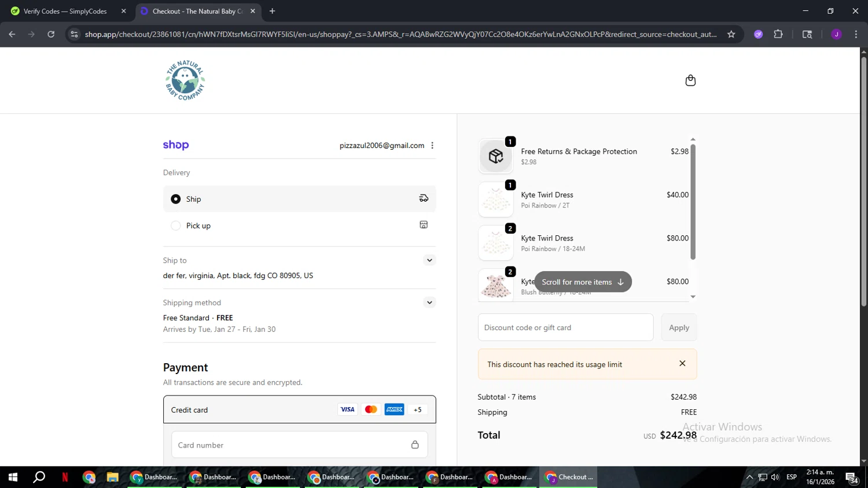Open the volume control in the system tray
868x488 pixels.
[x=775, y=477]
